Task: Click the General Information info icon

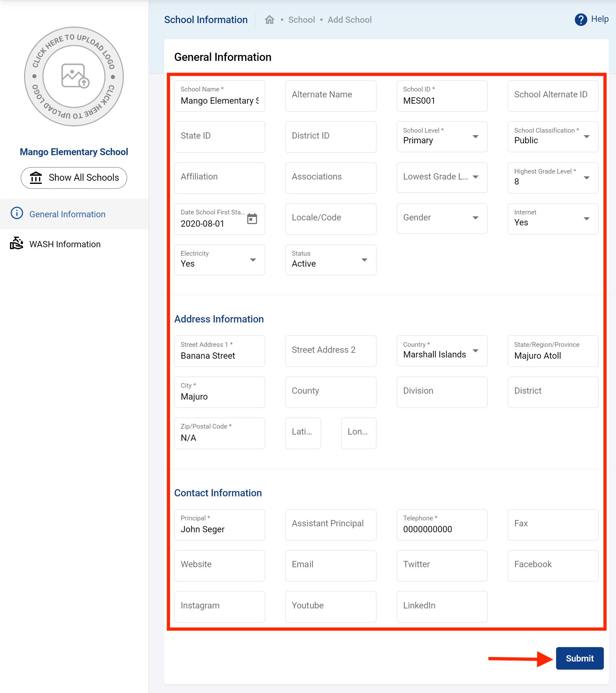Action: tap(17, 214)
